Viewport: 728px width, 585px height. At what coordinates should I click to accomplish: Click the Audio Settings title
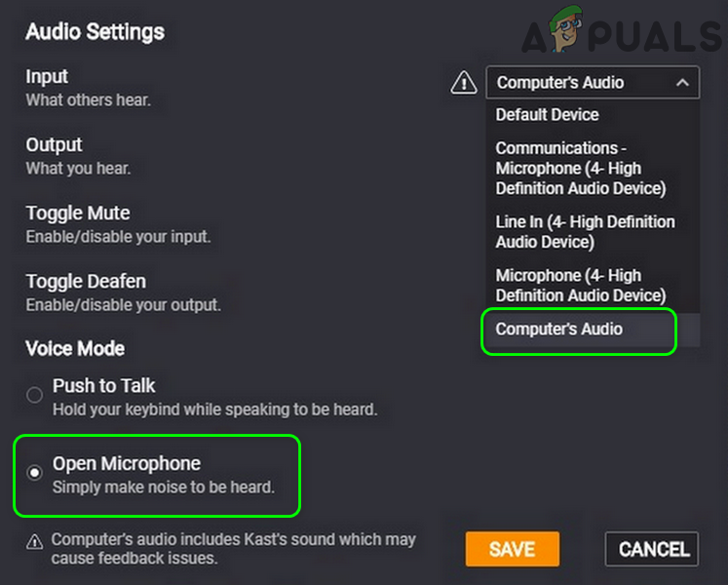(96, 31)
